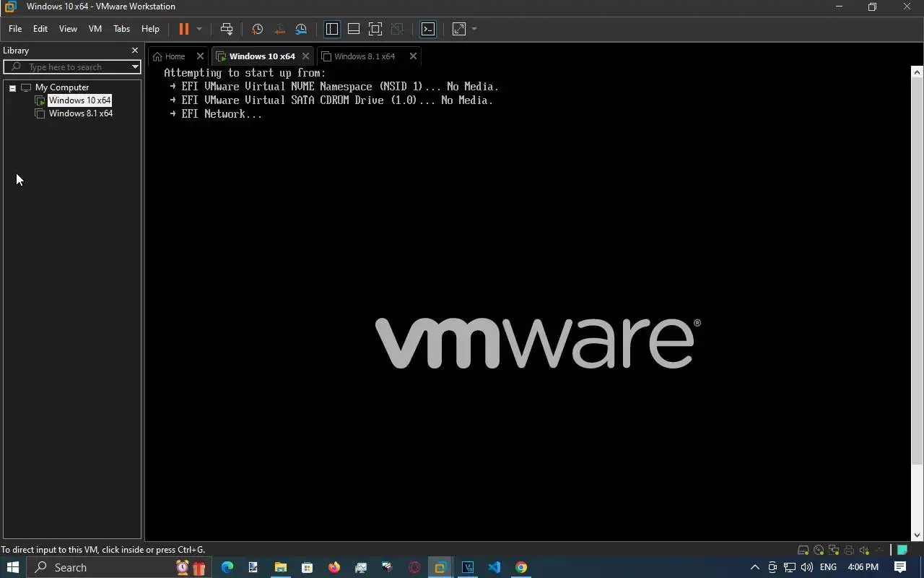
Task: Close the Home tab
Action: 201,56
